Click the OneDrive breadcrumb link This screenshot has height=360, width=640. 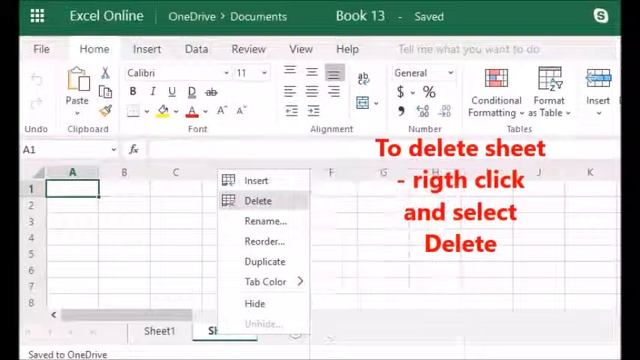tap(192, 17)
